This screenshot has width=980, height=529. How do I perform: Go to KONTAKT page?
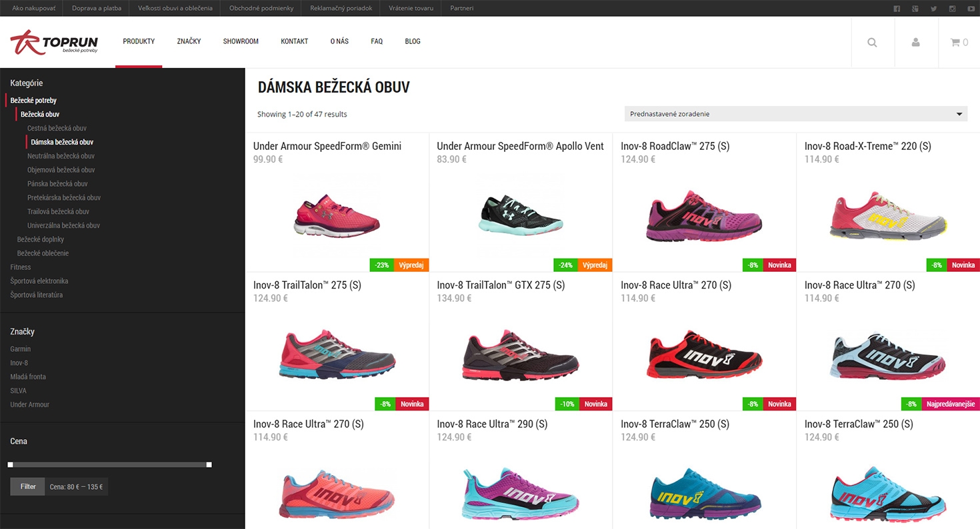pos(294,41)
